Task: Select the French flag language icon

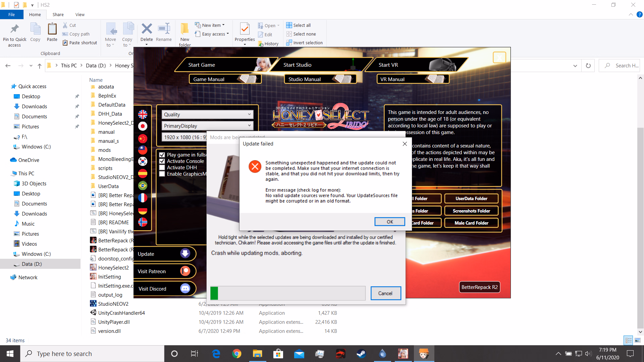Action: click(x=143, y=198)
